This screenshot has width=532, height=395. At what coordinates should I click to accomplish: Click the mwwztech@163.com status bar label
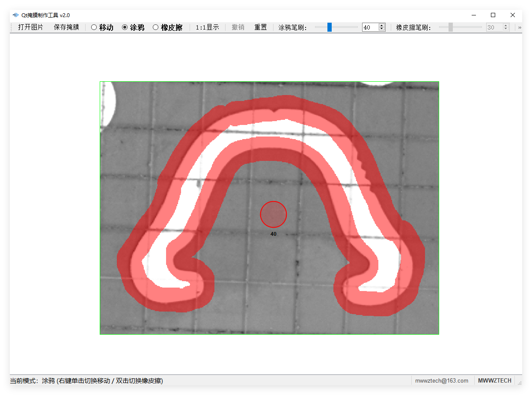(x=442, y=380)
